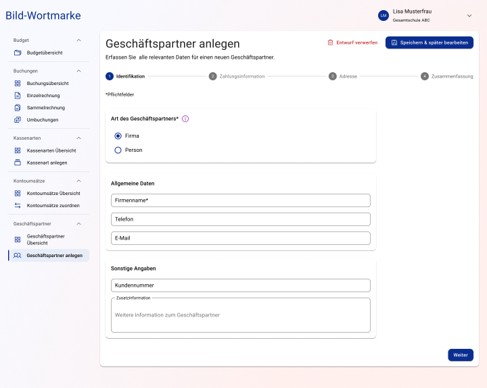Screen dimensions: 487x388
Task: Click step 2 circle Zahlungsinformation
Action: (213, 76)
